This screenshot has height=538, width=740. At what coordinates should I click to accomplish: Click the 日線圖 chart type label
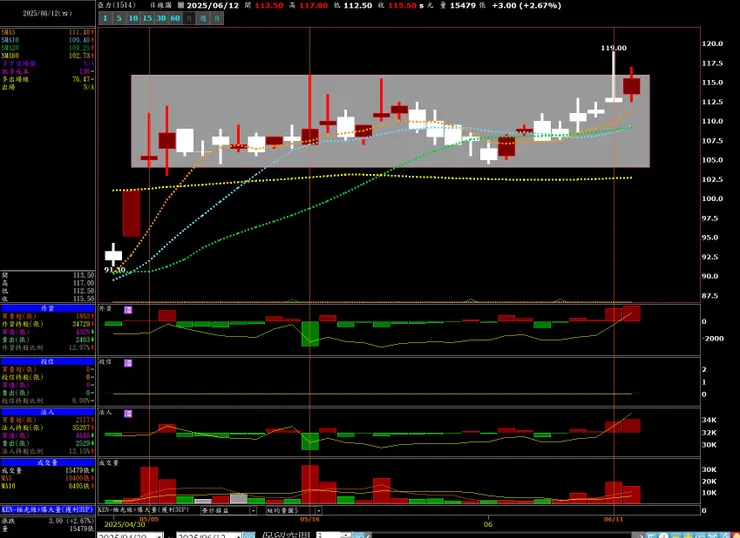tap(160, 5)
